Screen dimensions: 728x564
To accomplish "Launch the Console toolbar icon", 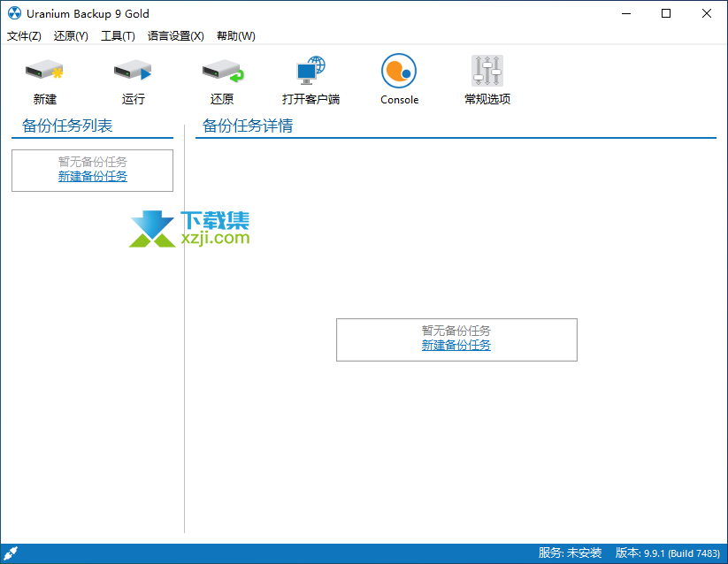I will [399, 72].
